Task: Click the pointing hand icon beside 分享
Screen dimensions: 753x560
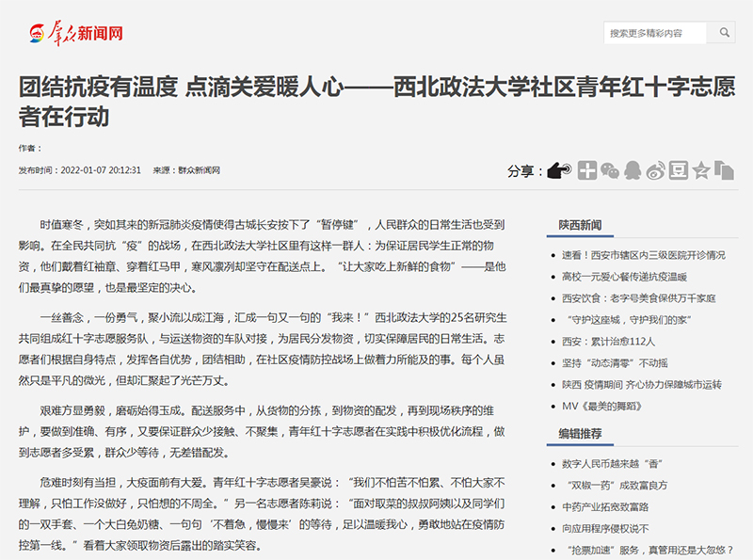Action: pos(561,170)
